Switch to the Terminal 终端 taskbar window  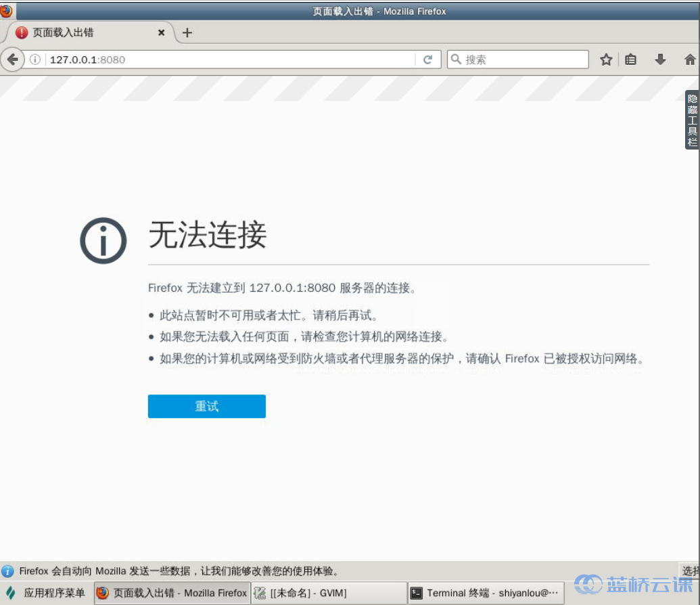click(x=487, y=593)
